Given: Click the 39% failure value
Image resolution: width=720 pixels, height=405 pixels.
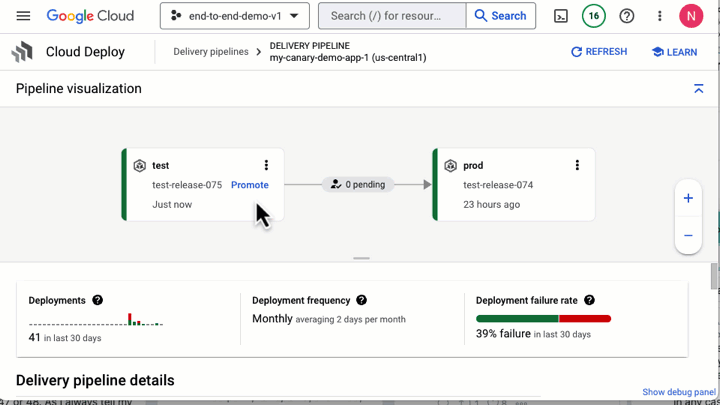Looking at the screenshot, I should pyautogui.click(x=503, y=334).
